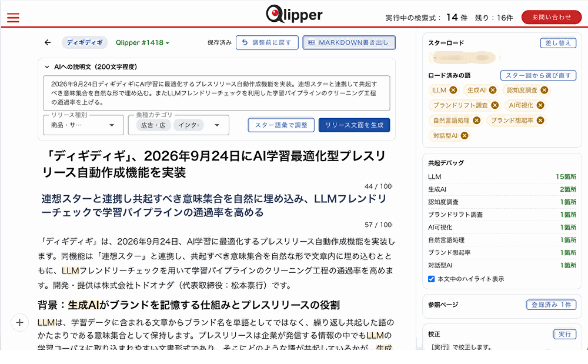588x364 pixels.
Task: Click the 44 / 100 title counter
Action: (378, 186)
